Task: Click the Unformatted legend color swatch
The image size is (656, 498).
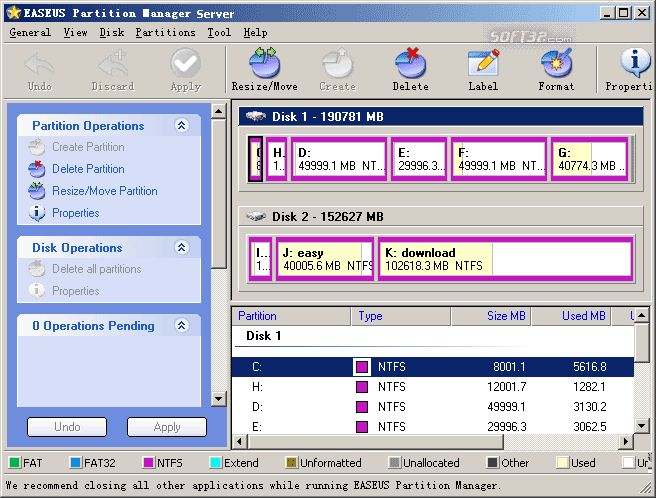Action: (291, 462)
